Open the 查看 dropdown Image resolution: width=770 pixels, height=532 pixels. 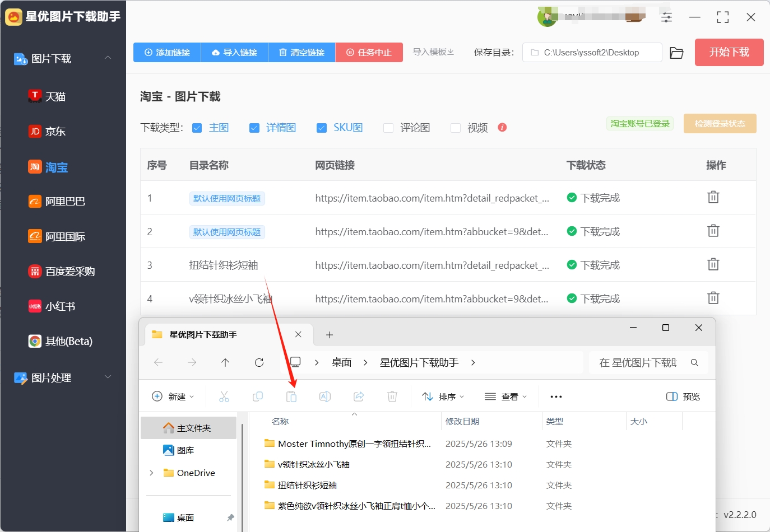[505, 396]
